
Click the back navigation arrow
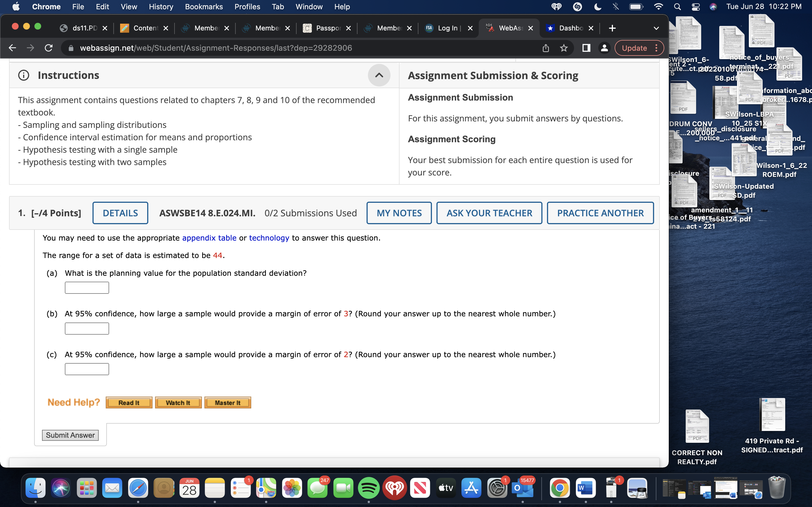pos(12,48)
